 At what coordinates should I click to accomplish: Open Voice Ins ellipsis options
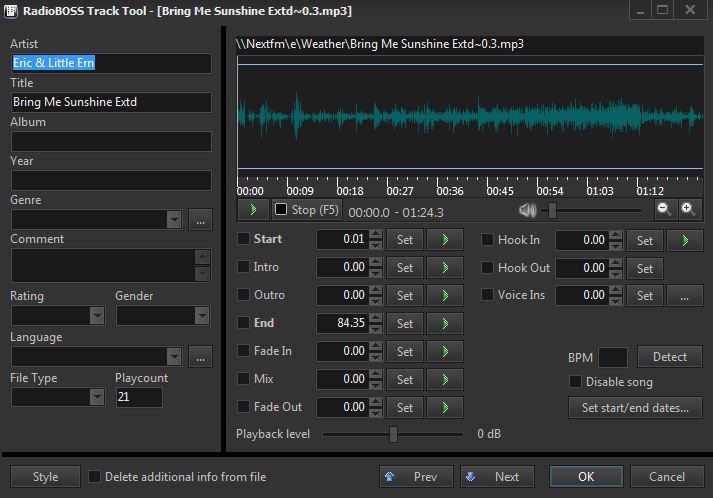click(684, 296)
